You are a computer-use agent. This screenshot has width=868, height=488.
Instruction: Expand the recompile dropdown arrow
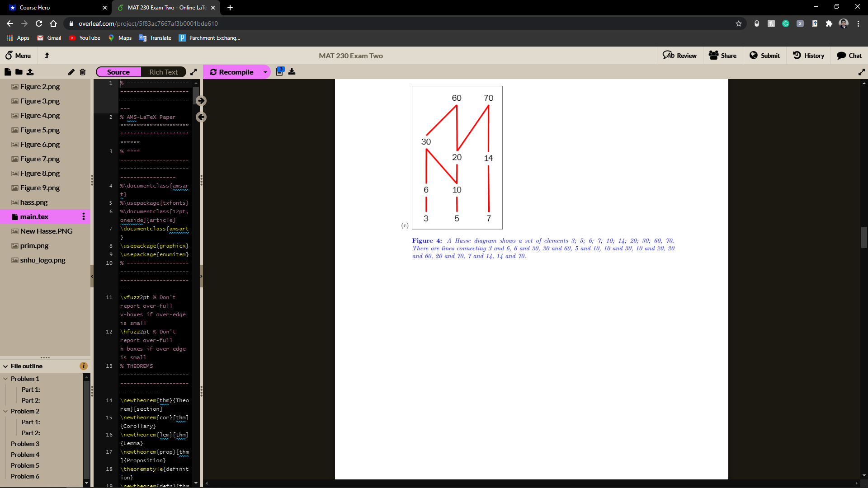point(266,72)
